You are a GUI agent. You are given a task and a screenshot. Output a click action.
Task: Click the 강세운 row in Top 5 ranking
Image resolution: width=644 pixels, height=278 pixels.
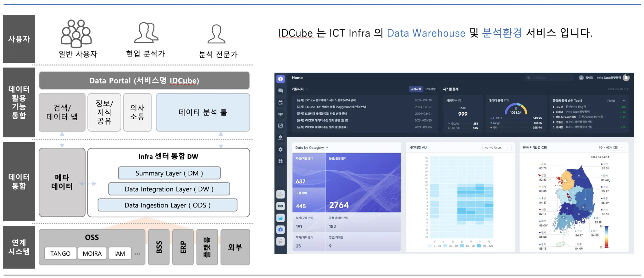coord(589,127)
